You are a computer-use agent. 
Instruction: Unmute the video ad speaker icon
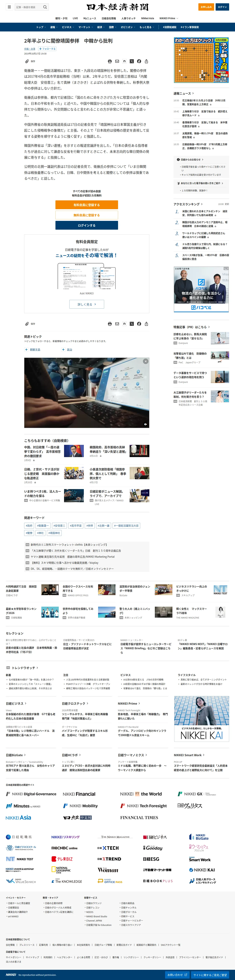tap(145, 424)
